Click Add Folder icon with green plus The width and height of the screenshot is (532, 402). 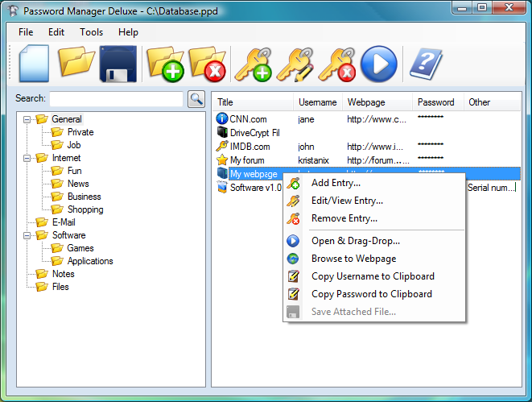coord(165,64)
